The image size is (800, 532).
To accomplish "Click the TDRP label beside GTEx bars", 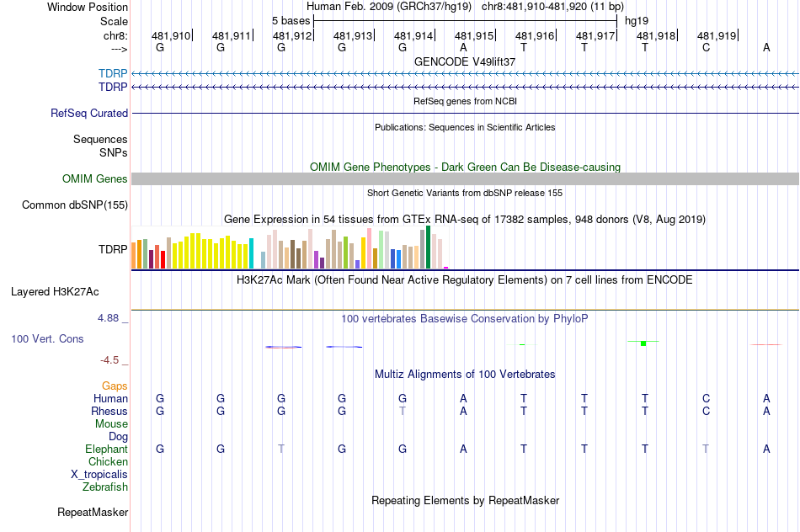I will point(113,249).
